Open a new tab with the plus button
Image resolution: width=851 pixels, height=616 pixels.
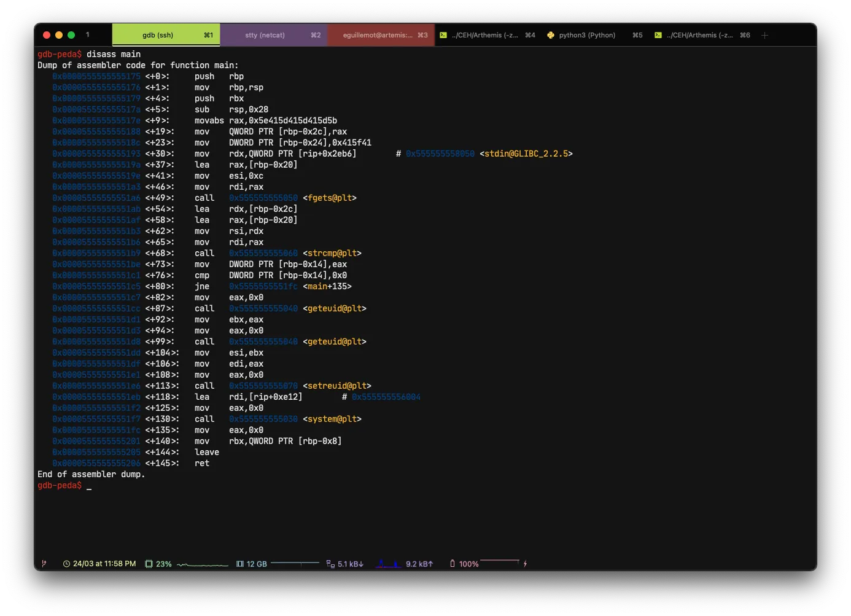point(765,35)
